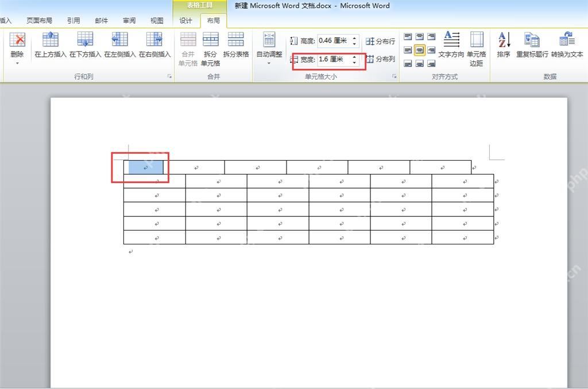Switch to the References (引用) tab
This screenshot has height=389, width=588.
[73, 21]
